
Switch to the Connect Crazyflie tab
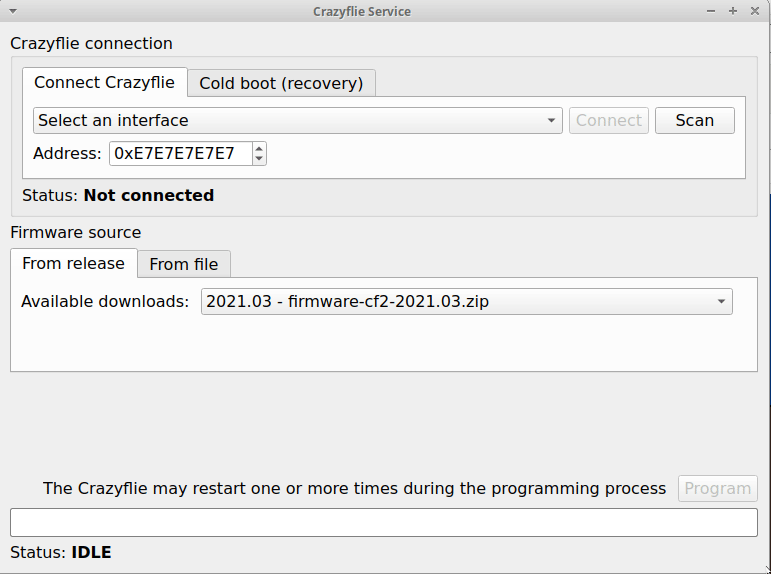pos(104,83)
